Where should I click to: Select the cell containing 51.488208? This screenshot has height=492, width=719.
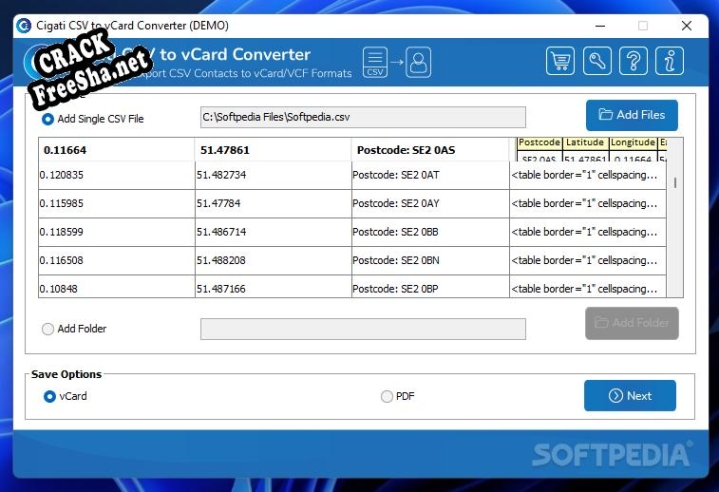pos(272,260)
